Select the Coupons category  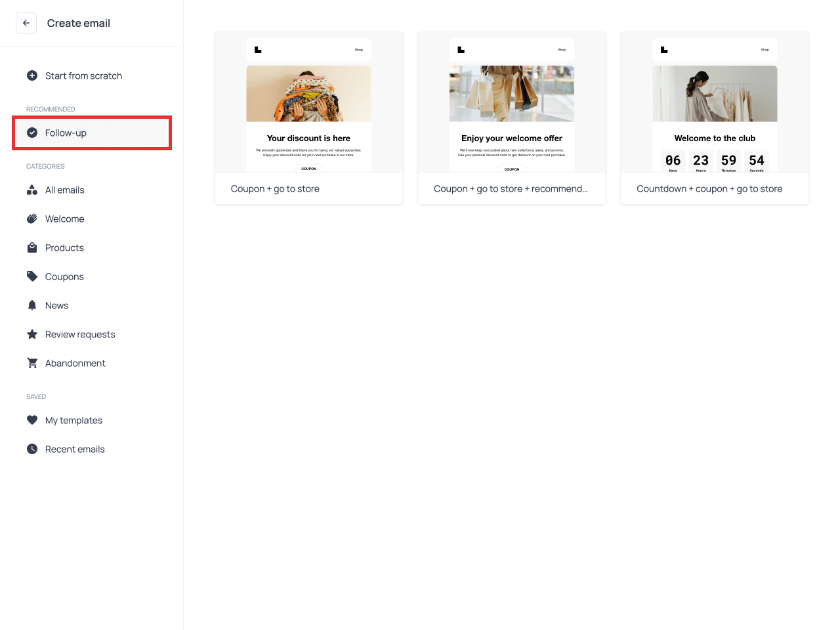click(64, 277)
